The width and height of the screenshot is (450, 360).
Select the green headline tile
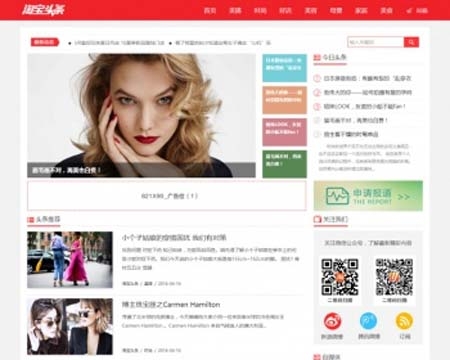click(284, 164)
